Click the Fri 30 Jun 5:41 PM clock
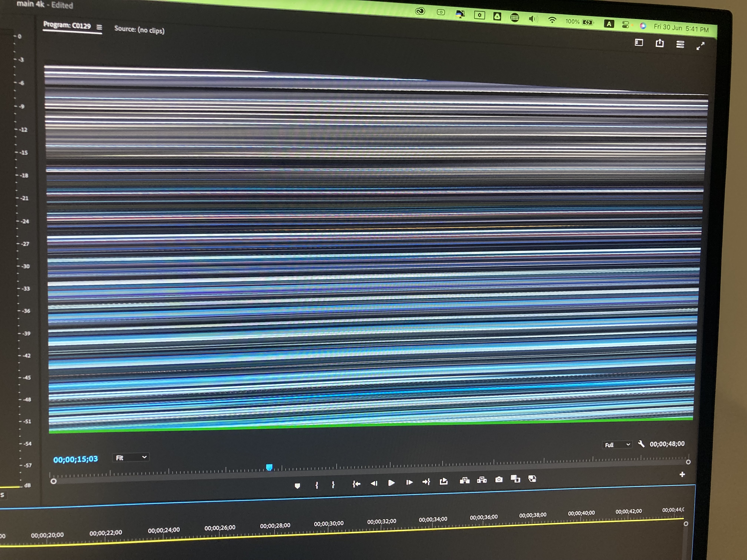 coord(681,28)
